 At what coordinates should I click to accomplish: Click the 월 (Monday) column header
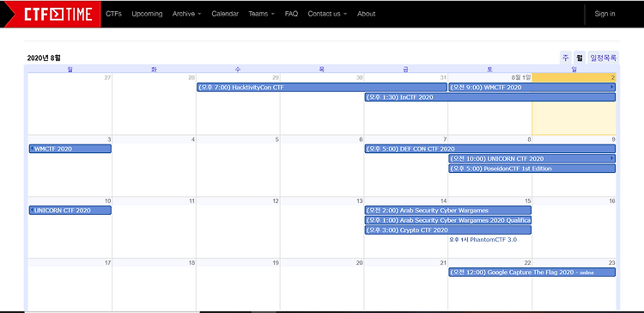[x=70, y=70]
